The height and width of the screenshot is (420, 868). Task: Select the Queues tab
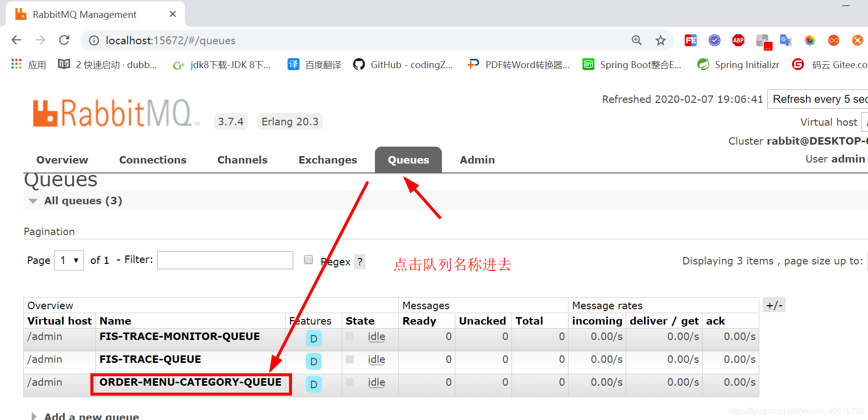(x=408, y=160)
